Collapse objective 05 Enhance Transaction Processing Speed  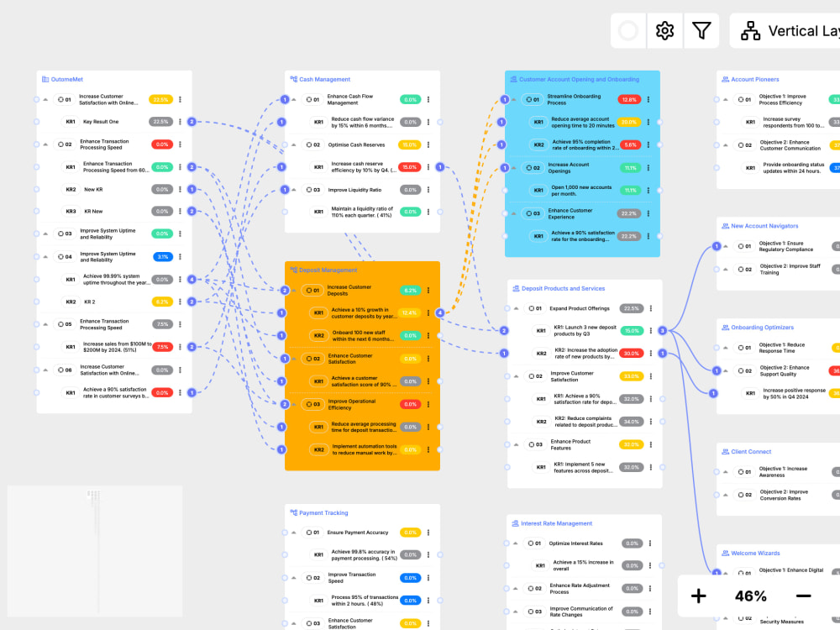click(x=45, y=324)
